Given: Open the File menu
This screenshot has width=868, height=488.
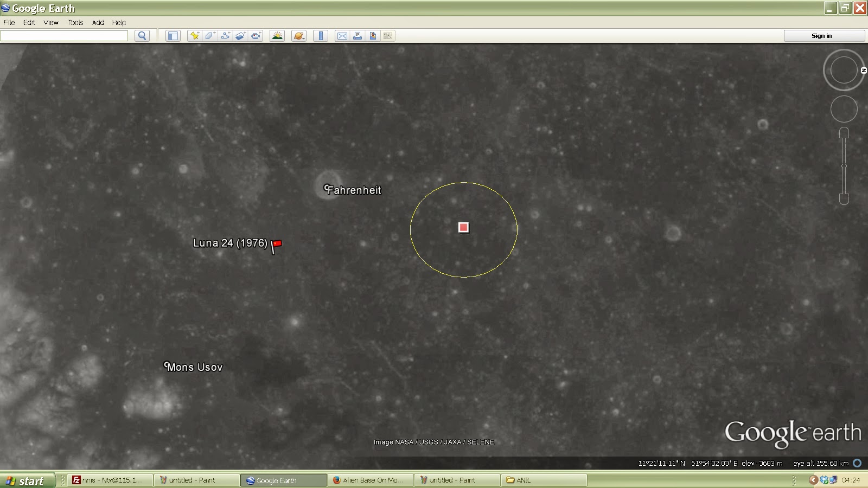Looking at the screenshot, I should point(9,22).
